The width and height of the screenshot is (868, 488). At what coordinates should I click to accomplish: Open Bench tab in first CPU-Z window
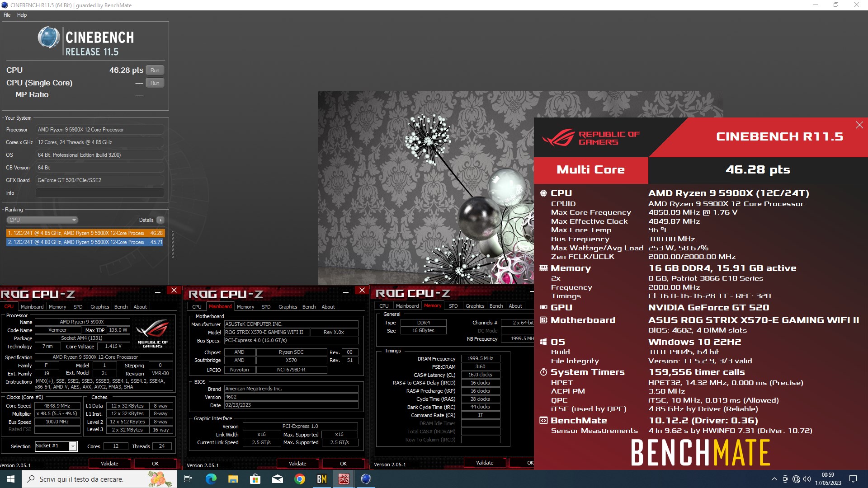pyautogui.click(x=121, y=307)
